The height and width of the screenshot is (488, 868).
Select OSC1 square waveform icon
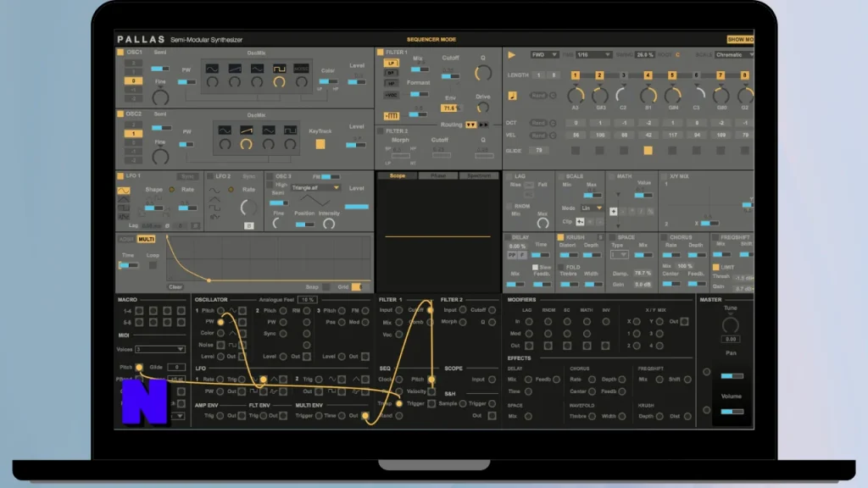(279, 69)
